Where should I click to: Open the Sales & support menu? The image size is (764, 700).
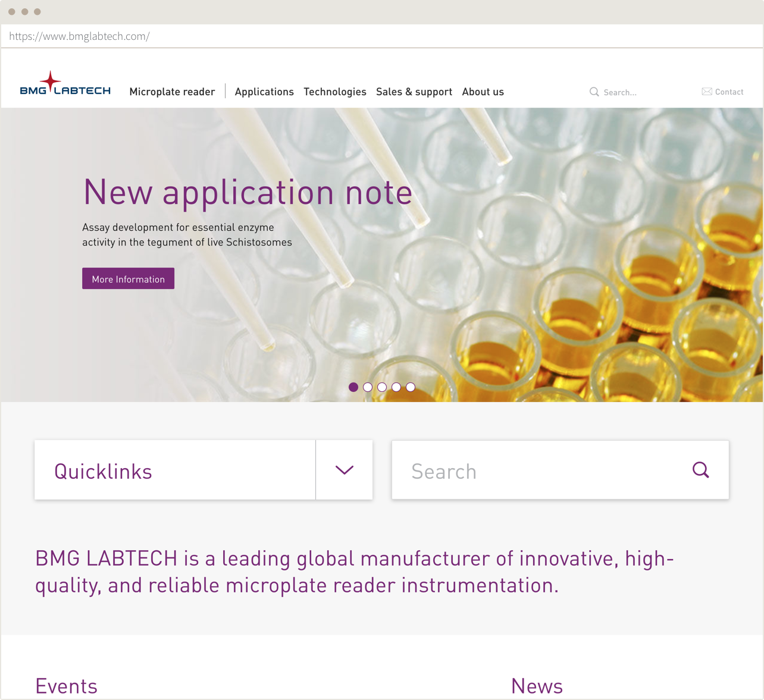click(x=414, y=92)
